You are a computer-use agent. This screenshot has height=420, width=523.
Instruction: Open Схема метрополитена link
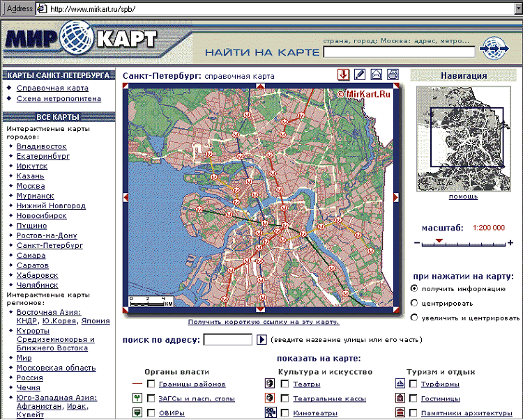pyautogui.click(x=59, y=99)
